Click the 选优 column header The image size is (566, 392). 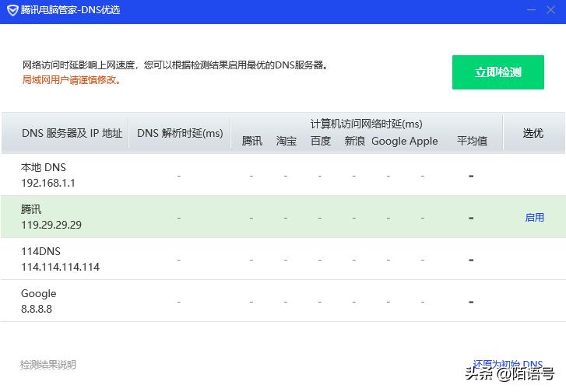533,133
